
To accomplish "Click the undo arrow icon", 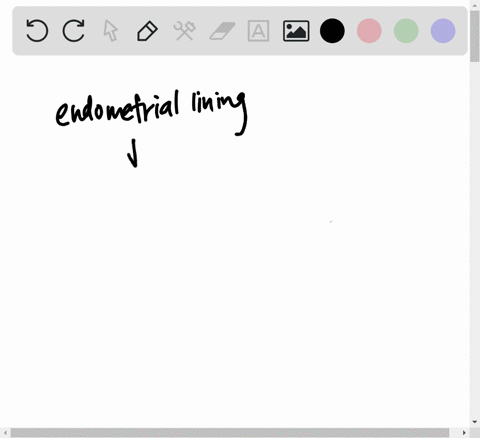I will 37,31.
